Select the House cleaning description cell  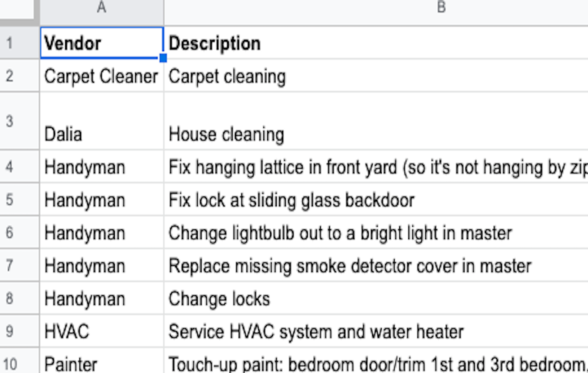[376, 121]
